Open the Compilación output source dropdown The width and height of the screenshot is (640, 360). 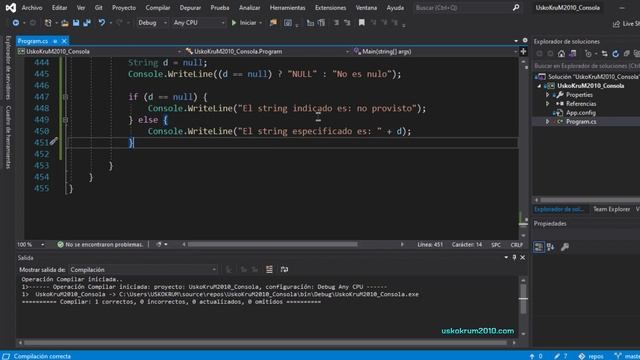pyautogui.click(x=143, y=269)
